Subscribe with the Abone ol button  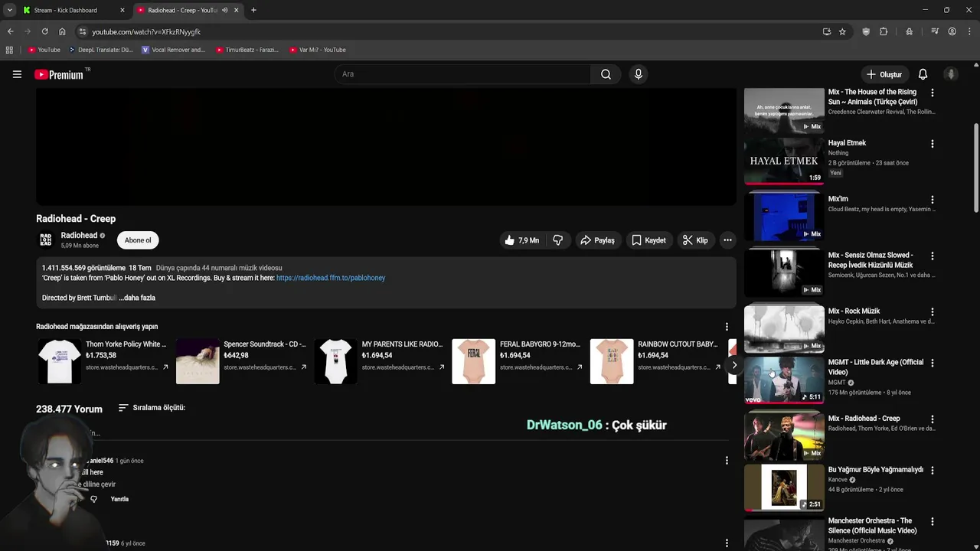138,240
